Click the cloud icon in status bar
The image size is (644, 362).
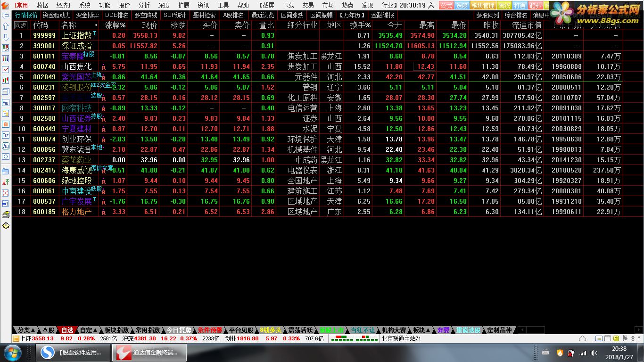(x=583, y=338)
